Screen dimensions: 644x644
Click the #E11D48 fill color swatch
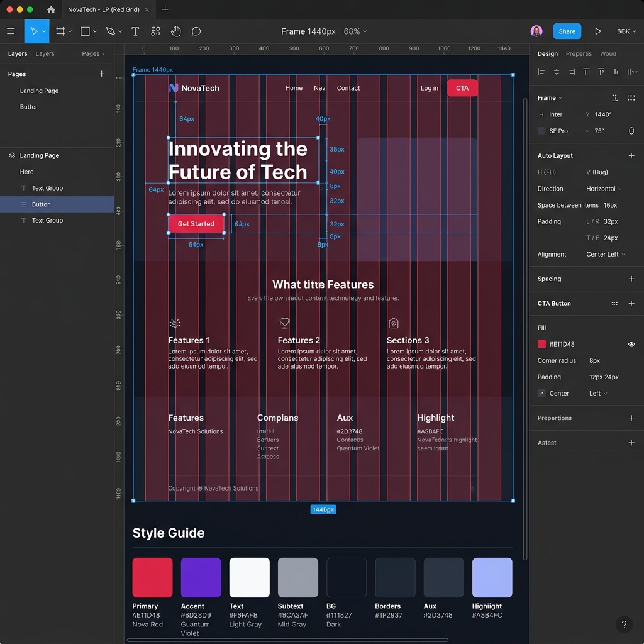pyautogui.click(x=541, y=344)
